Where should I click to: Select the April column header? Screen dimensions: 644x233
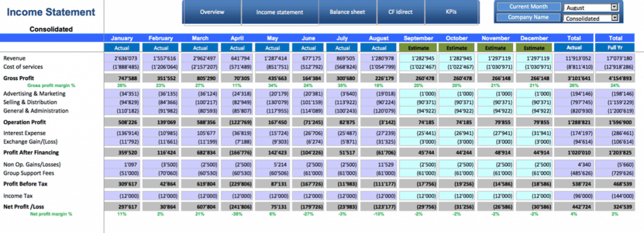point(237,38)
